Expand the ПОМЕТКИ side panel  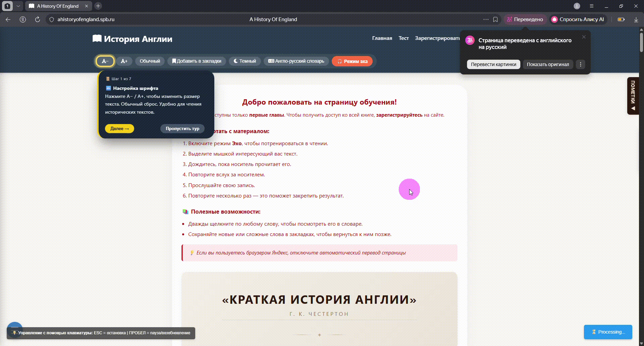[633, 96]
